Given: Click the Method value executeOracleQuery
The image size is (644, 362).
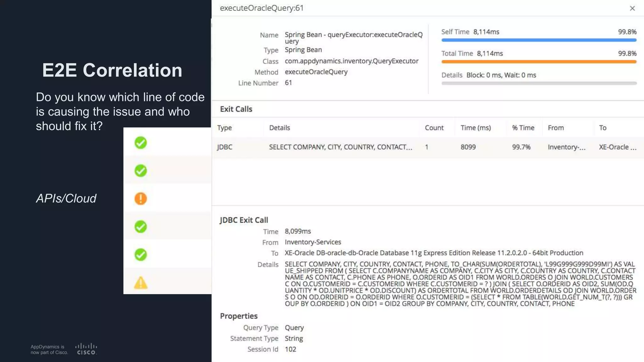Looking at the screenshot, I should pyautogui.click(x=316, y=72).
